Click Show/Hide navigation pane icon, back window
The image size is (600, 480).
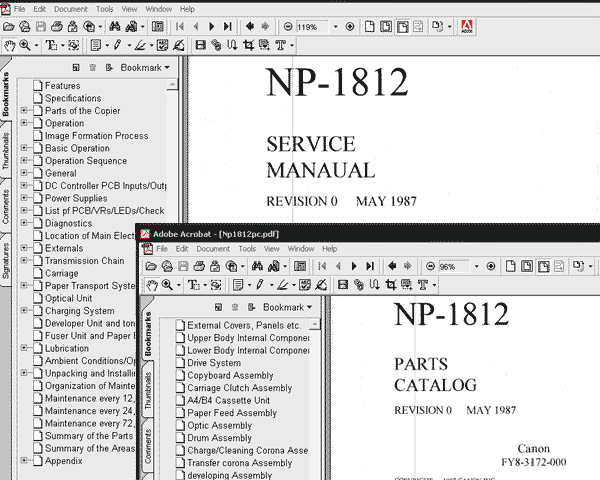pyautogui.click(x=157, y=27)
